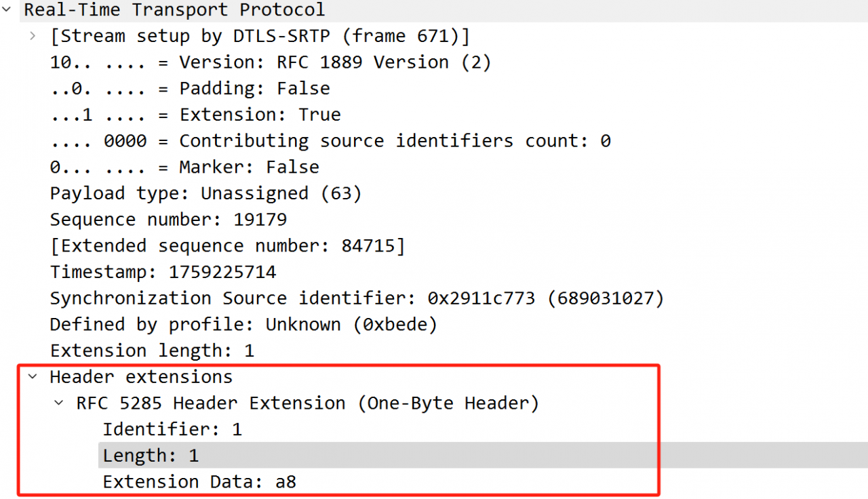Expand the Stream setup by DTLS-SRTP node

[x=33, y=35]
